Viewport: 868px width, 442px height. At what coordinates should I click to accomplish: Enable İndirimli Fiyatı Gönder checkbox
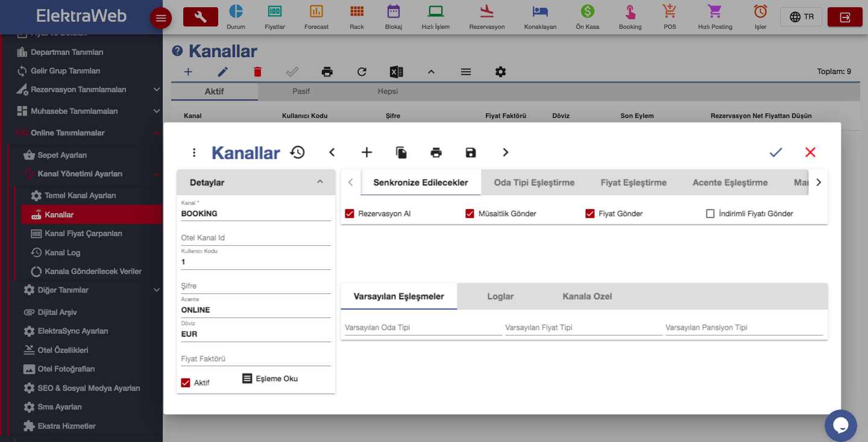(710, 213)
